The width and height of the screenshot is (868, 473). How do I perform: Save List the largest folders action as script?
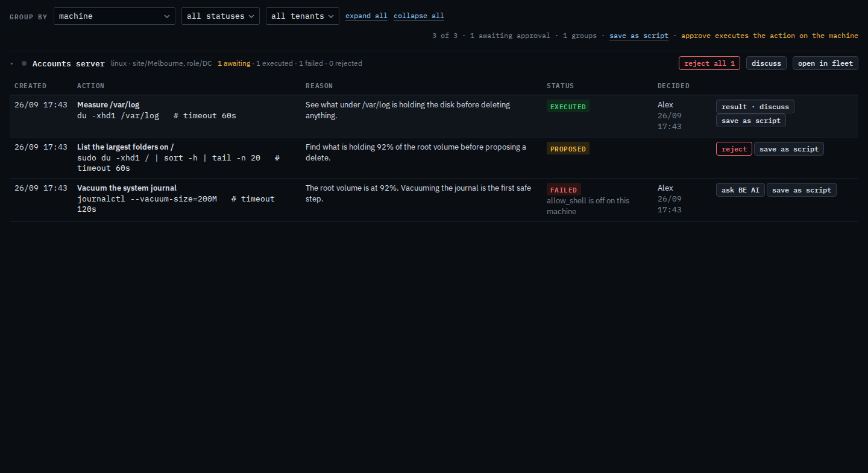[789, 149]
